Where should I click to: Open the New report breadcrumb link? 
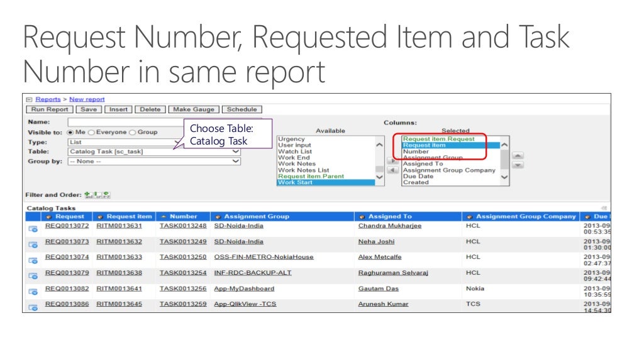(x=87, y=99)
